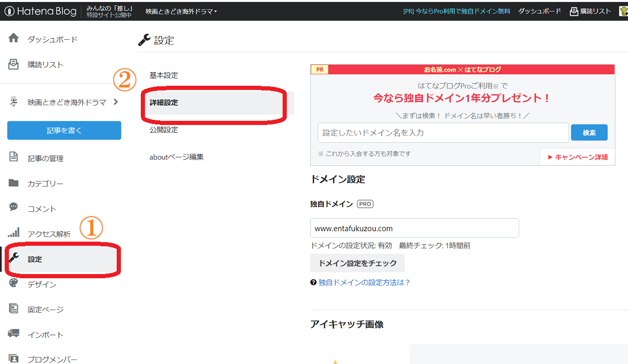This screenshot has width=628, height=364.
Task: Click ドメイン設定をチェック button
Action: pos(357,263)
